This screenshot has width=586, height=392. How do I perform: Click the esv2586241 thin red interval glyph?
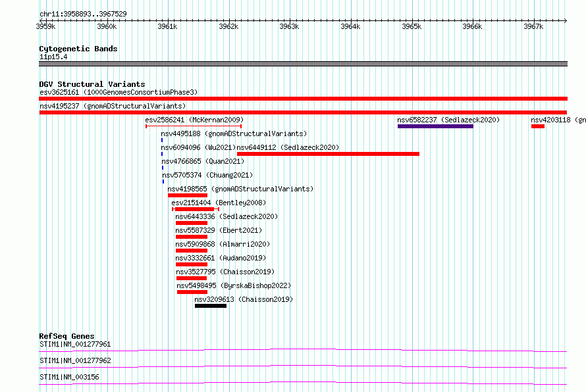(194, 126)
